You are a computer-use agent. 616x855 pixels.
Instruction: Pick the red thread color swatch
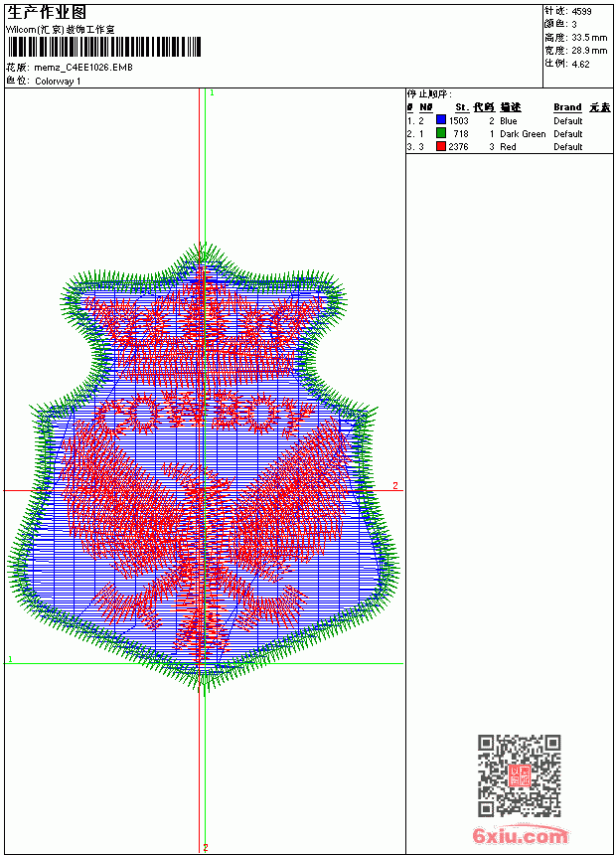(x=441, y=146)
